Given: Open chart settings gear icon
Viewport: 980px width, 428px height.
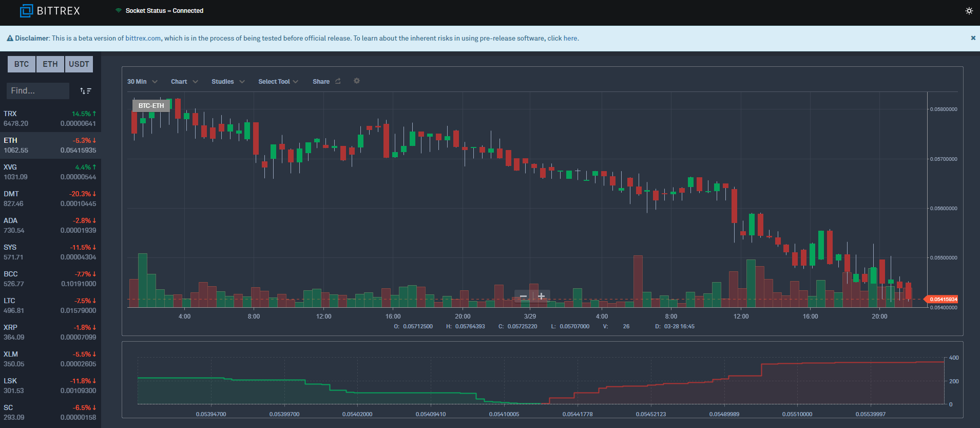Looking at the screenshot, I should point(357,81).
